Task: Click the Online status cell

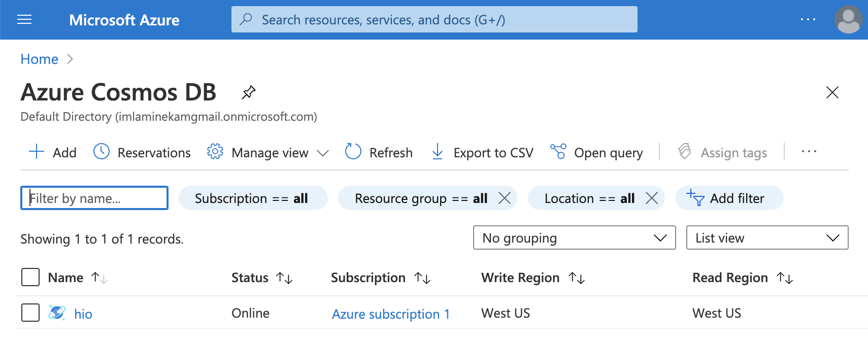Action: [x=250, y=313]
